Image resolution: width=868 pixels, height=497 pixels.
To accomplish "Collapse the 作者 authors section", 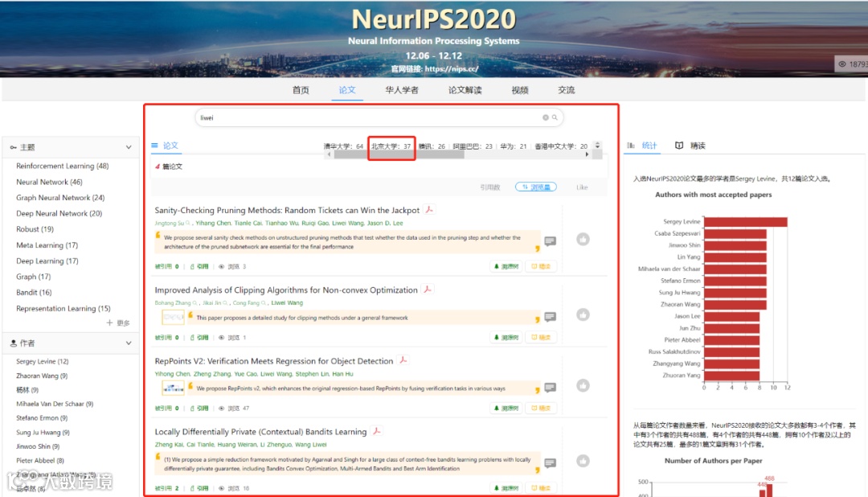I will pyautogui.click(x=129, y=343).
